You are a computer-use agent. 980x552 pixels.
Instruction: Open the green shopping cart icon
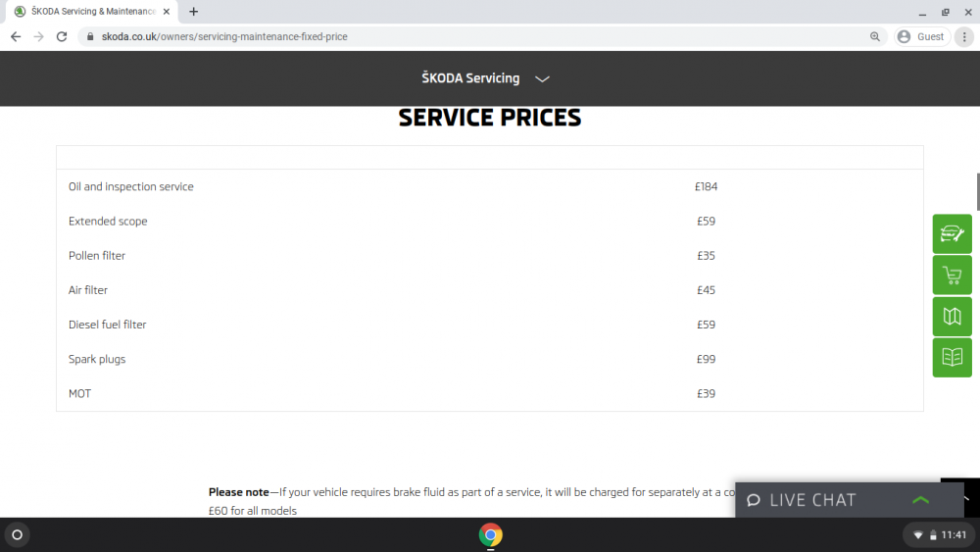click(x=952, y=276)
